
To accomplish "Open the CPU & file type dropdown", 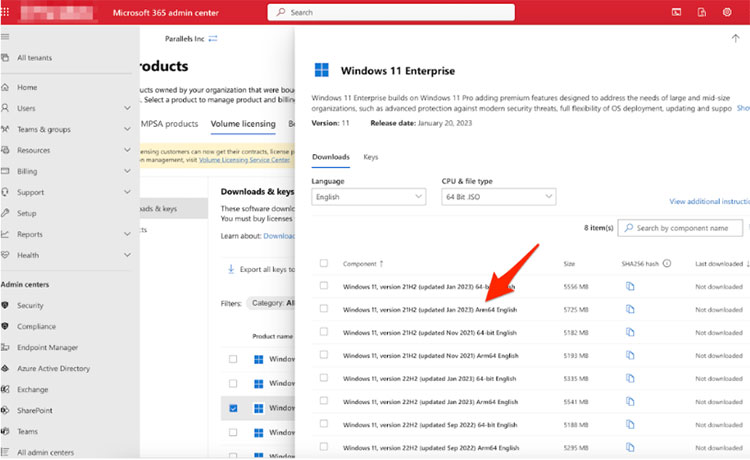I will click(498, 198).
